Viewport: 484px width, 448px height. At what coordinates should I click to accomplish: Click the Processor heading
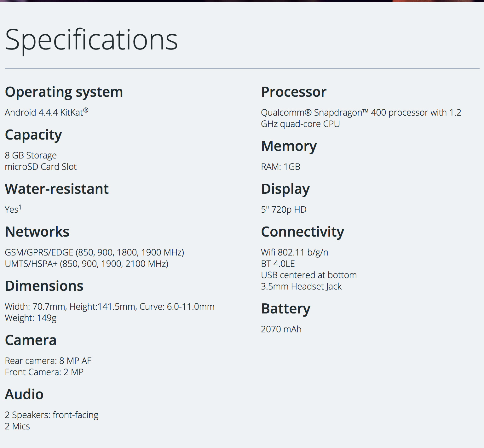294,92
